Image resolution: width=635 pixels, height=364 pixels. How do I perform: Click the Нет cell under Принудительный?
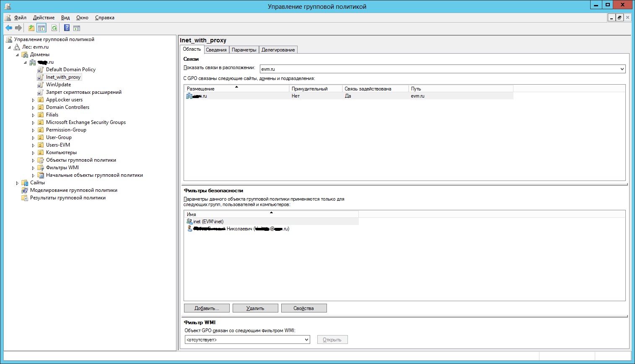[295, 96]
